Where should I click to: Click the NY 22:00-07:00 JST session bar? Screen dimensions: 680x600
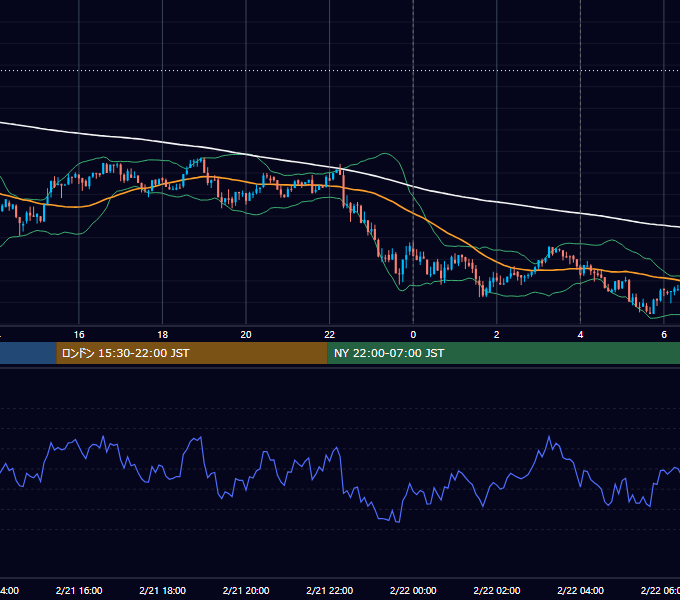coord(503,353)
